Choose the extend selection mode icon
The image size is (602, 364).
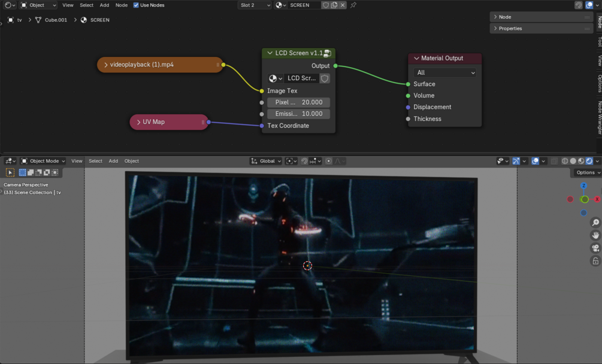[31, 172]
